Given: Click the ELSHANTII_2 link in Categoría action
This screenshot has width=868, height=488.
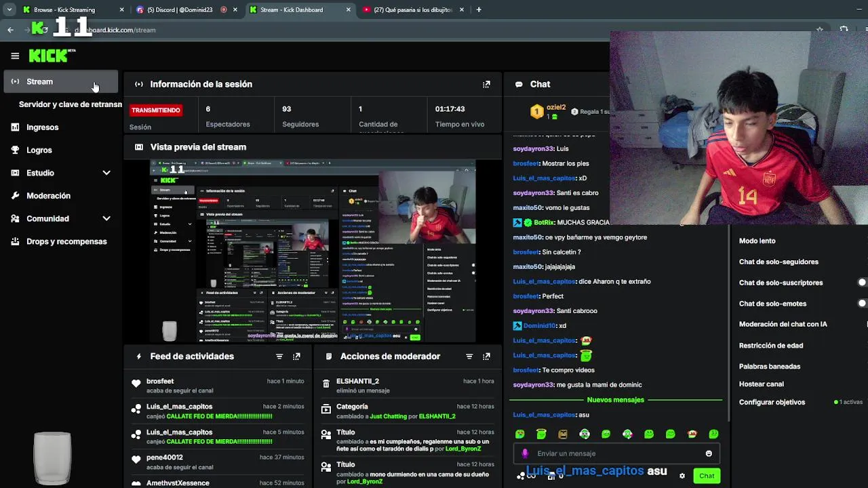Looking at the screenshot, I should pos(437,416).
